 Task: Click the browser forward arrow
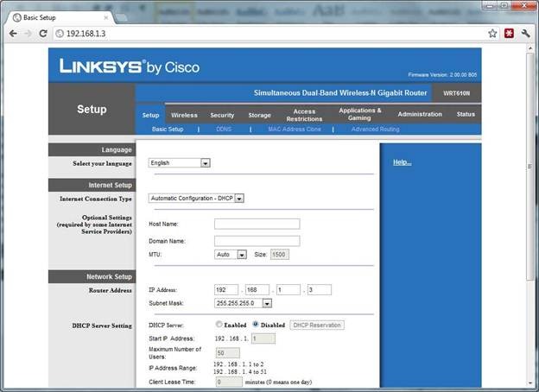(29, 34)
